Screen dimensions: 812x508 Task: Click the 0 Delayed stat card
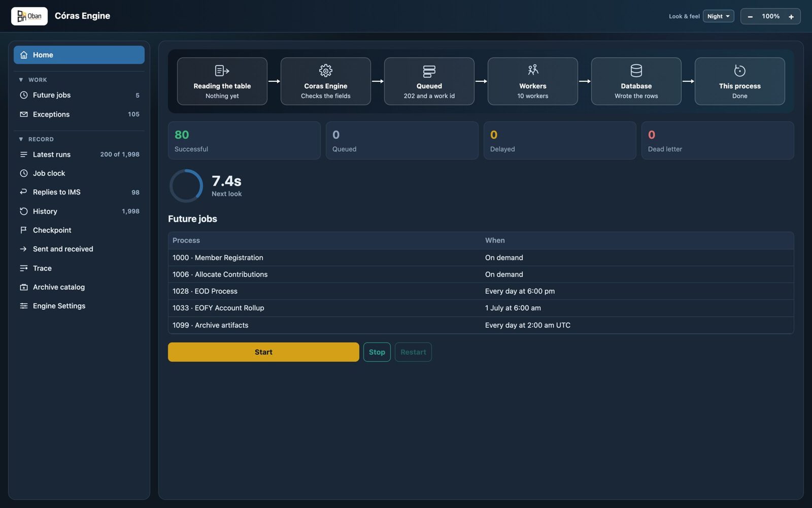(x=560, y=140)
